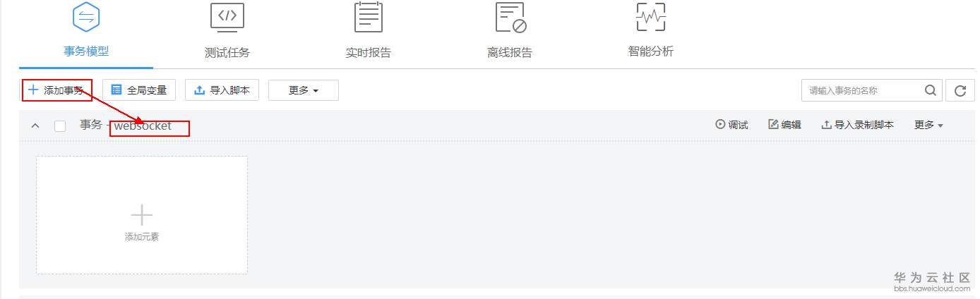Click the refresh icon button
The width and height of the screenshot is (980, 299).
pos(960,90)
